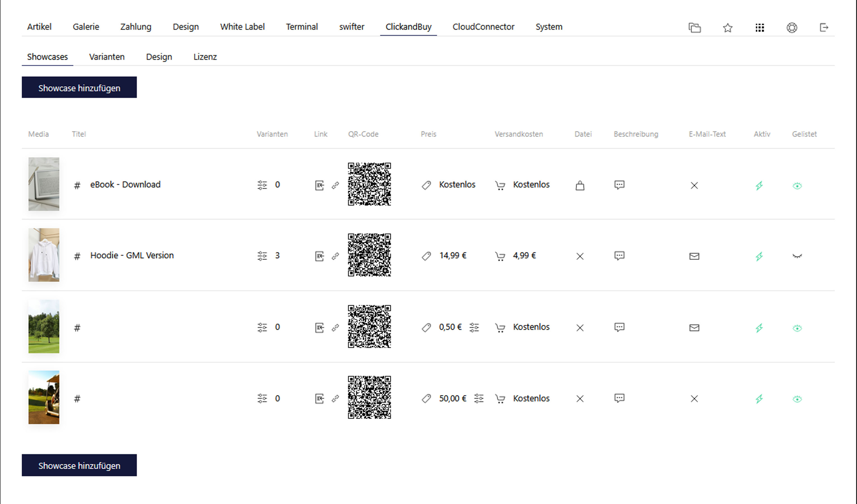Click top Showcase hinzufügen button
857x504 pixels.
[x=79, y=87]
